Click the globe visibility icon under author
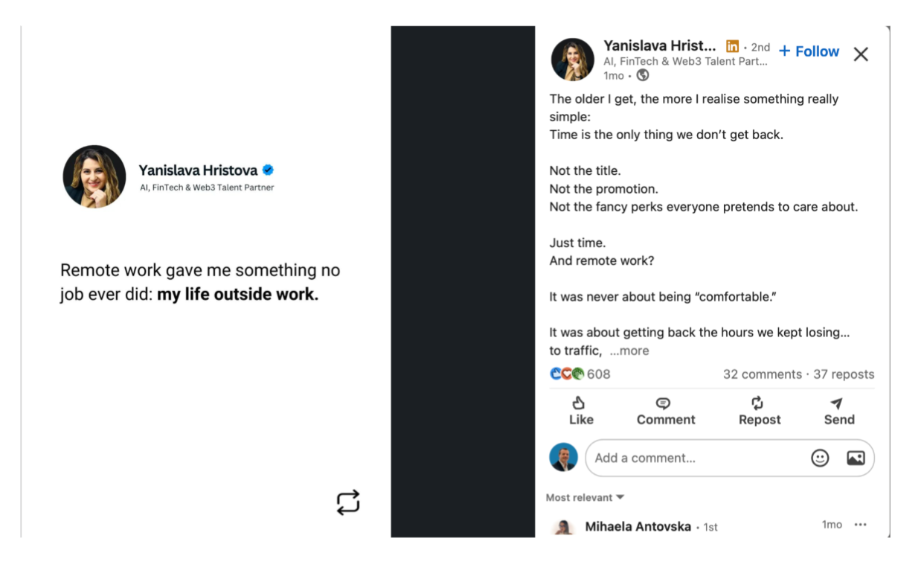 (643, 75)
